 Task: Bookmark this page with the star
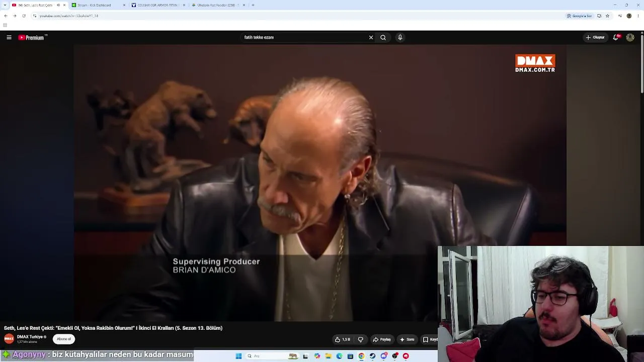(x=607, y=16)
